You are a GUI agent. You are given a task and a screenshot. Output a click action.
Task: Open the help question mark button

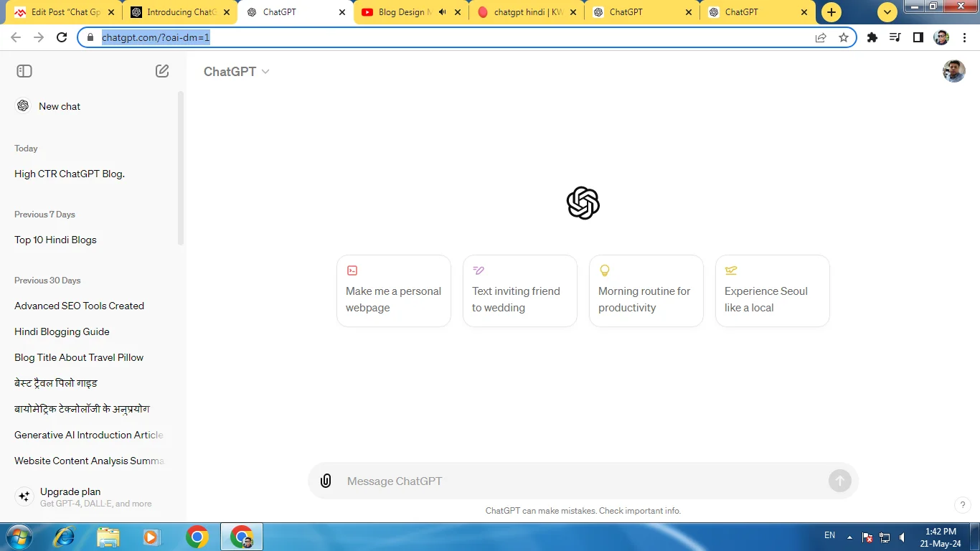point(963,505)
